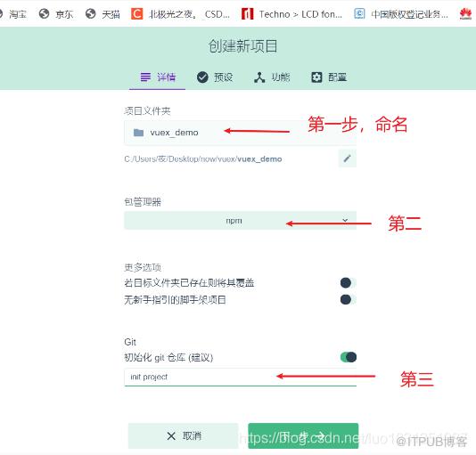Click the orange CSDN bookmark icon
Screen dimensions: 476x455
(x=136, y=13)
